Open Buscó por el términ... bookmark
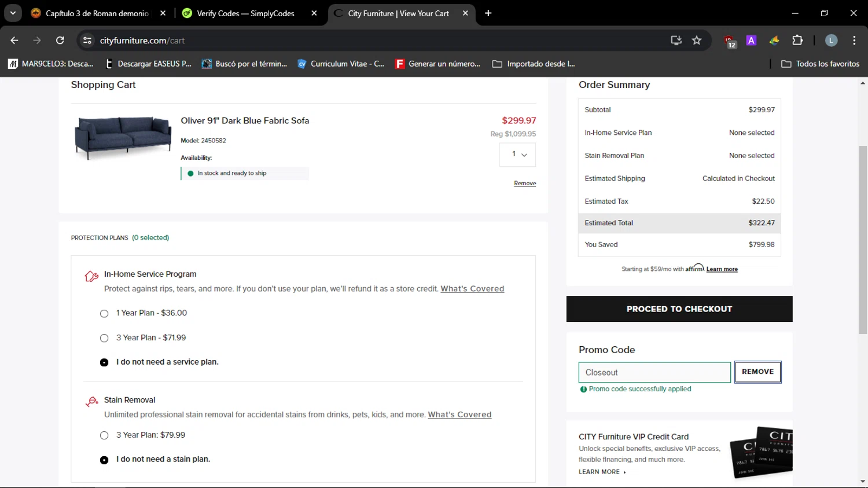The image size is (868, 488). [x=244, y=64]
